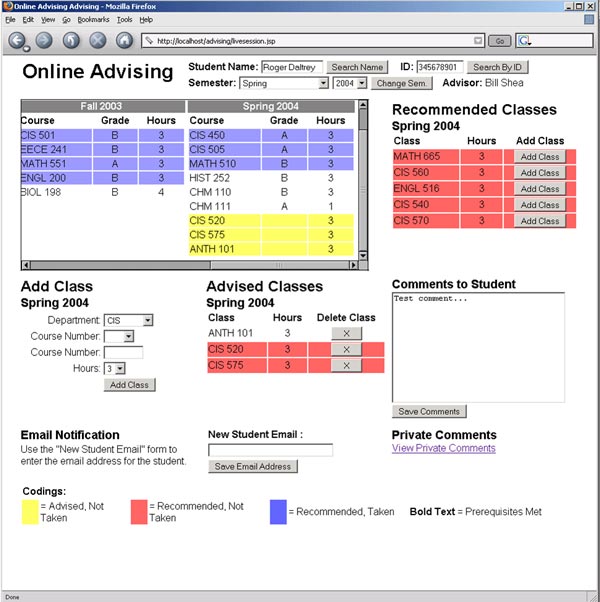Open the View menu
This screenshot has width=600, height=602.
pyautogui.click(x=48, y=20)
